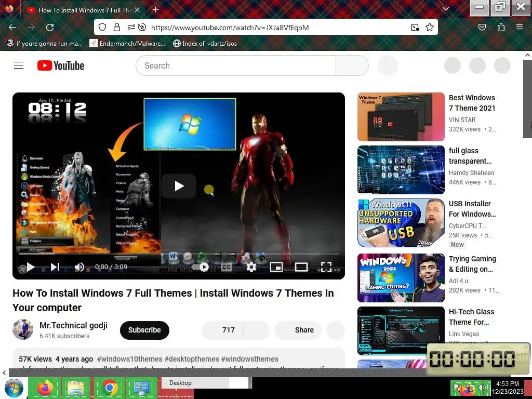Viewport: 532px width, 399px height.
Task: Launch Chrome from the taskbar
Action: coord(109,388)
